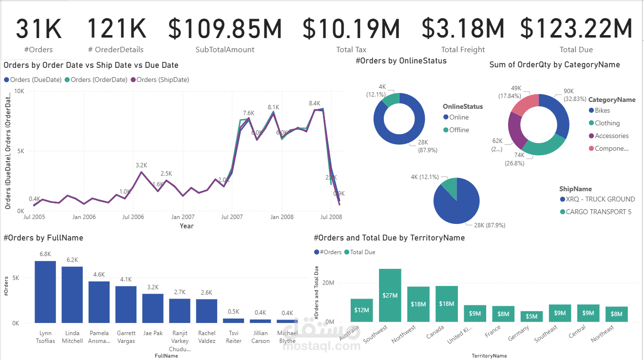Click the Canada $18M bar
644x360 pixels.
pos(447,304)
